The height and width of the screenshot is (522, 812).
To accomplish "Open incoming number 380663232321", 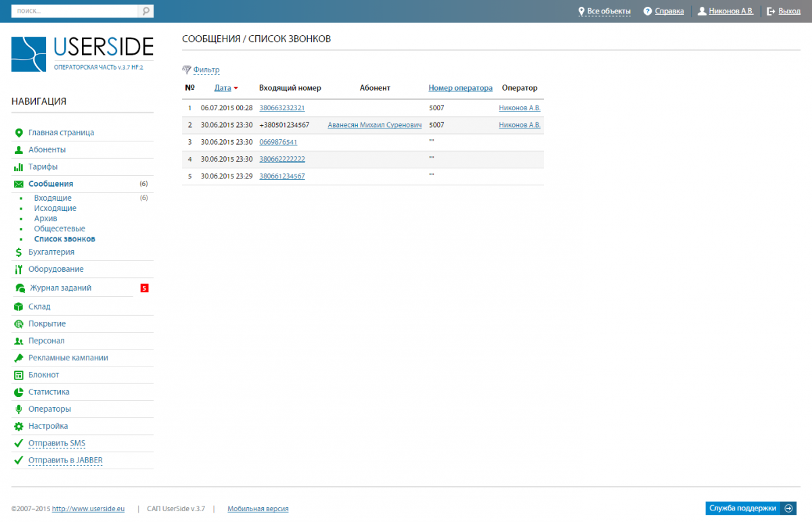I will point(281,108).
